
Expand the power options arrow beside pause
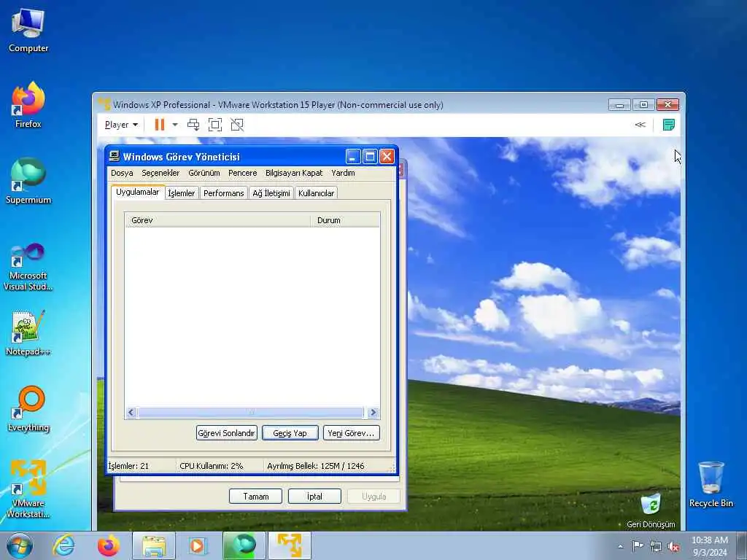tap(175, 125)
